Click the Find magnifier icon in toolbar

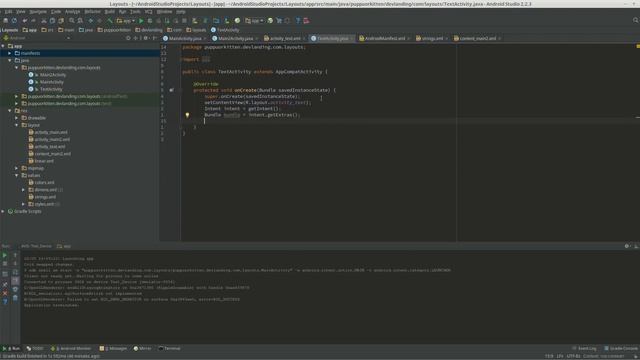pos(71,20)
